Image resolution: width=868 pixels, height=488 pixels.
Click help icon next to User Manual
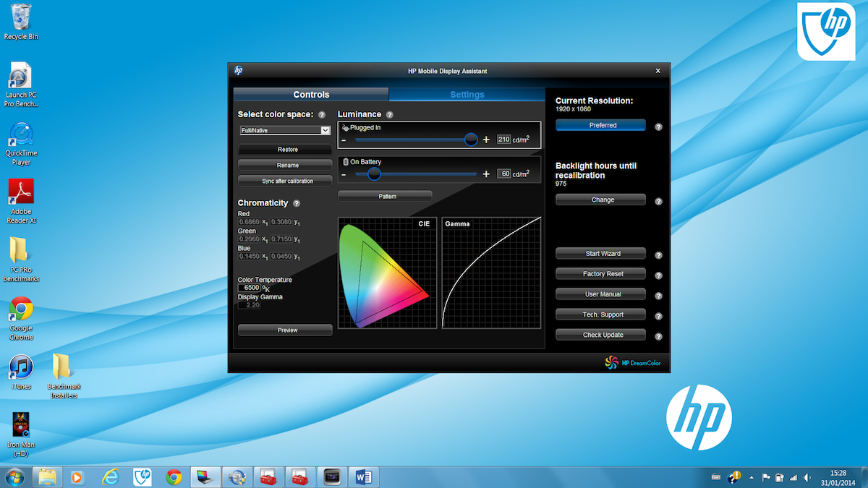659,296
